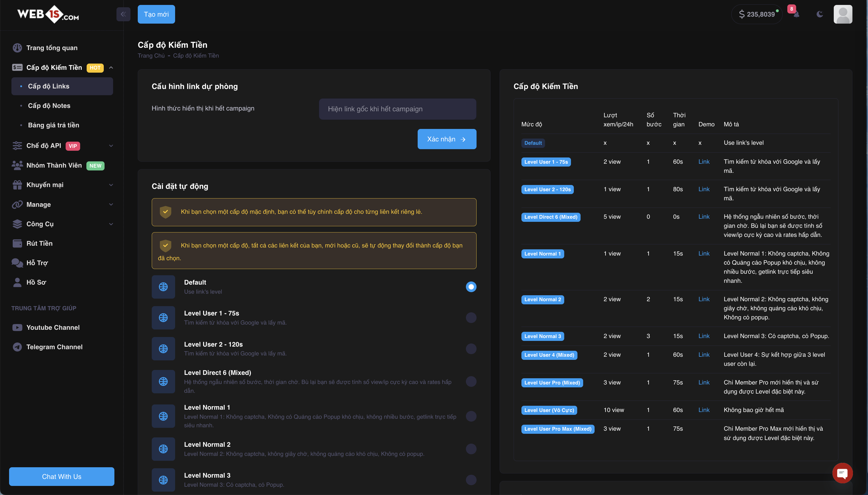
Task: Open Demo Link for Level User Pro (Mixed)
Action: (x=704, y=382)
